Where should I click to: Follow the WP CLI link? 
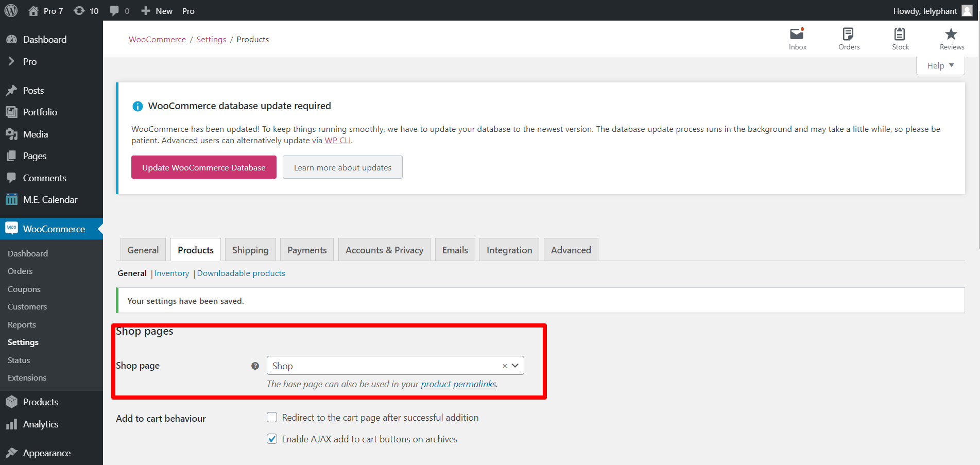(338, 141)
